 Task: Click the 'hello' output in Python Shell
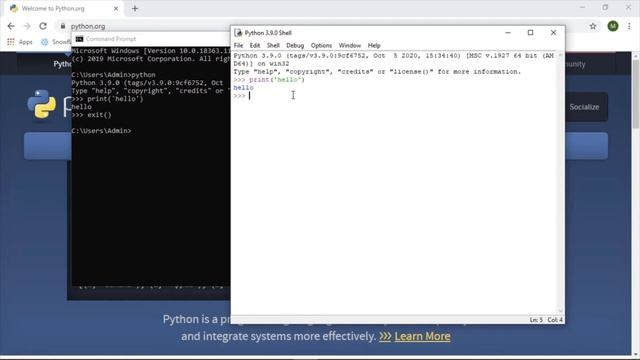[x=243, y=88]
